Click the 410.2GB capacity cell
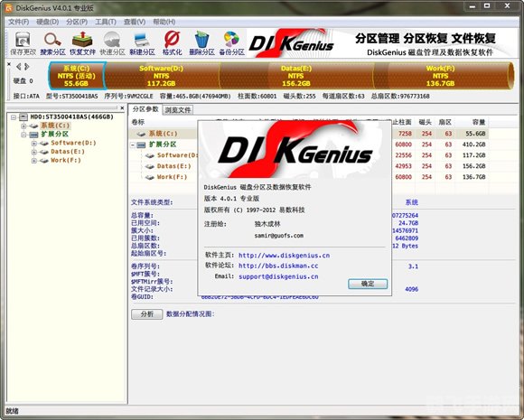The width and height of the screenshot is (524, 420). coord(474,145)
